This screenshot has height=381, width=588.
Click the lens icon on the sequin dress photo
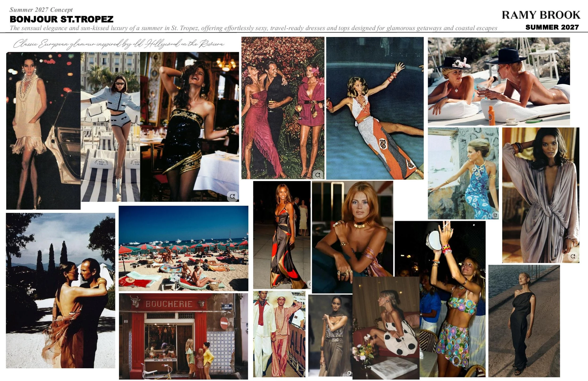pyautogui.click(x=232, y=196)
